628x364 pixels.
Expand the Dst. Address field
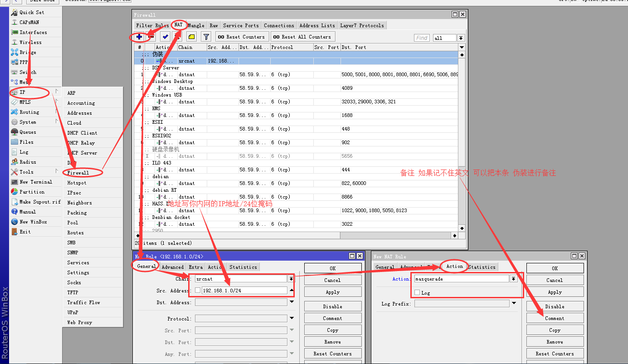tap(292, 302)
